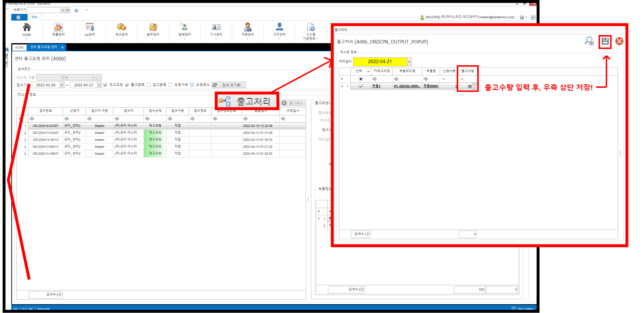
Task: Toggle the 출고완료 checkbox
Action: [127, 85]
